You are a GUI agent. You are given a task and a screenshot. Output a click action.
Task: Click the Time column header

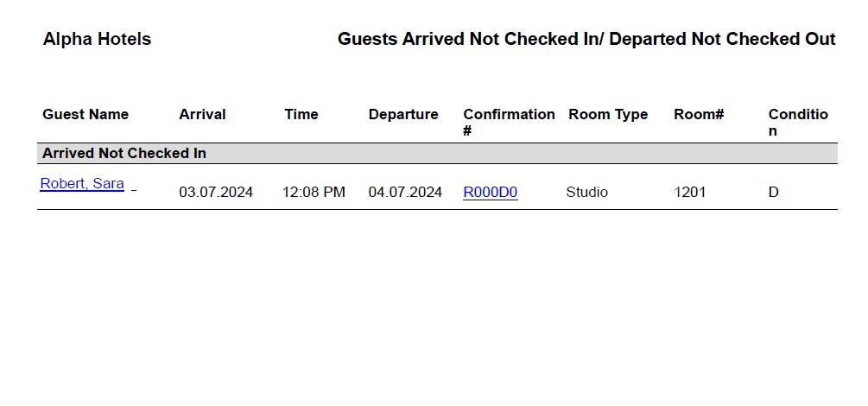[x=301, y=115]
